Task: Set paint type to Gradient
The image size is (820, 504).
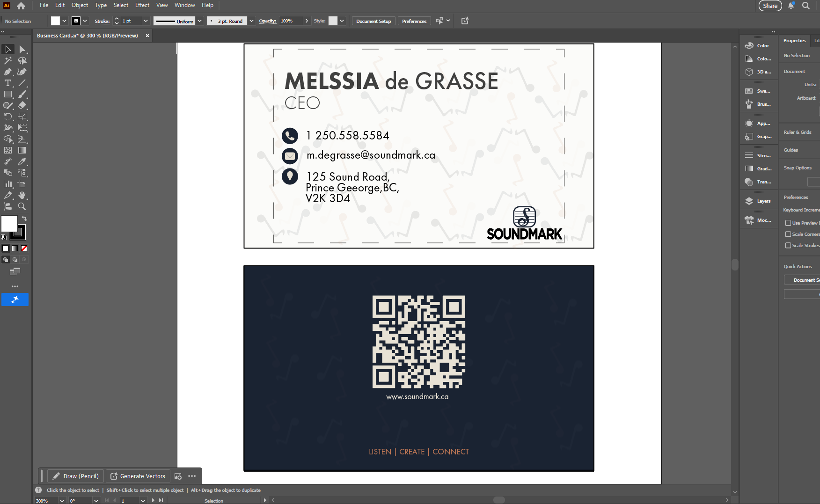Action: 15,248
